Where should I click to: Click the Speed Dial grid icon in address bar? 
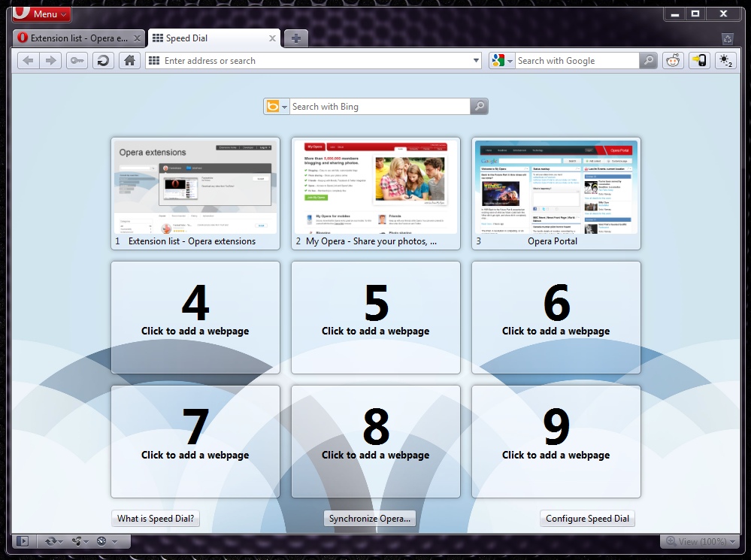coord(154,61)
